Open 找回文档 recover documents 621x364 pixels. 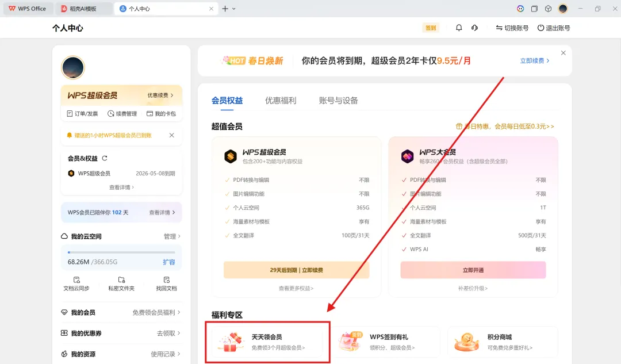click(166, 283)
